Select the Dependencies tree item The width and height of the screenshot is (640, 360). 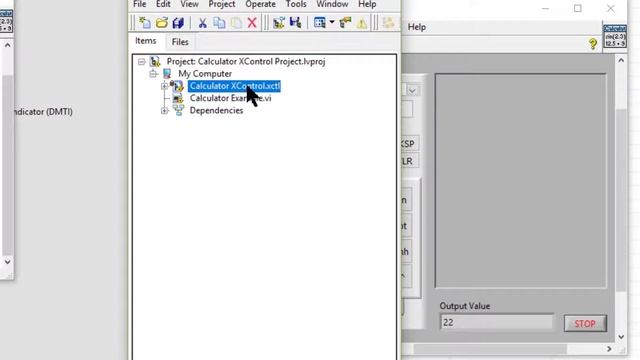216,111
